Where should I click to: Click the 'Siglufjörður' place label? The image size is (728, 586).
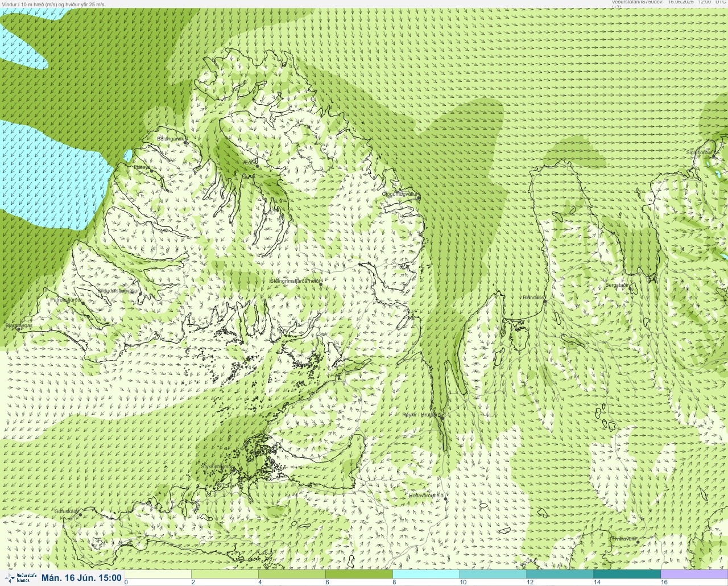click(x=700, y=152)
